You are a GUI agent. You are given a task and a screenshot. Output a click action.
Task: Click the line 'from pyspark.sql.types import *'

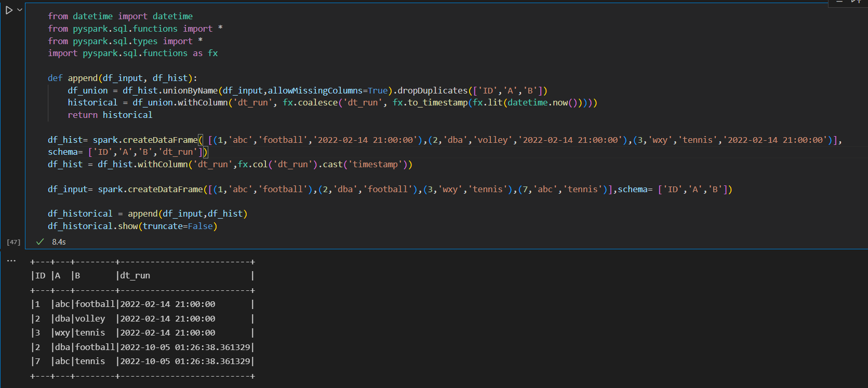(125, 41)
